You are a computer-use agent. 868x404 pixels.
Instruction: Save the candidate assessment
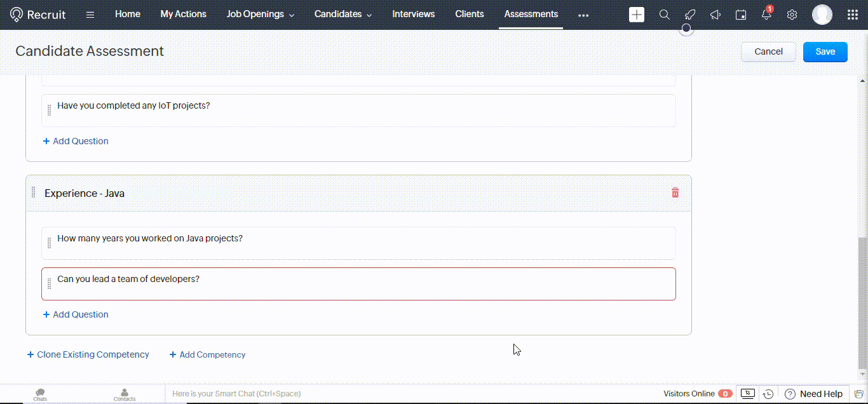825,51
